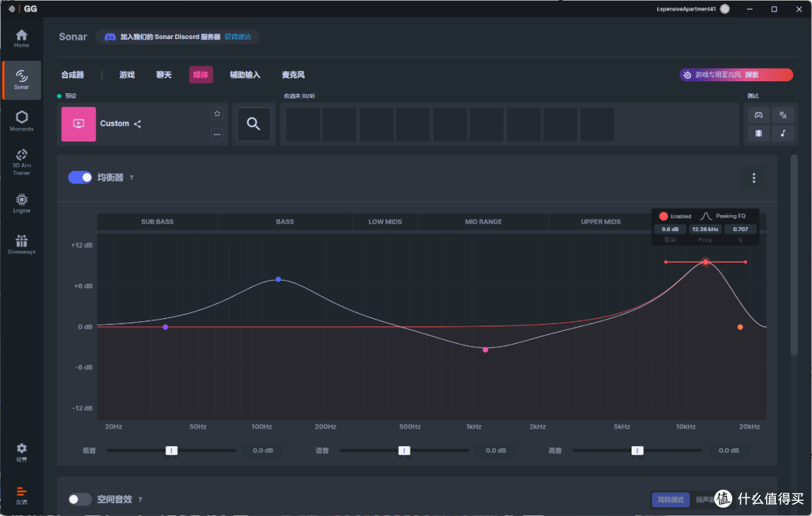Play music note test sound
The height and width of the screenshot is (516, 812).
pyautogui.click(x=783, y=133)
